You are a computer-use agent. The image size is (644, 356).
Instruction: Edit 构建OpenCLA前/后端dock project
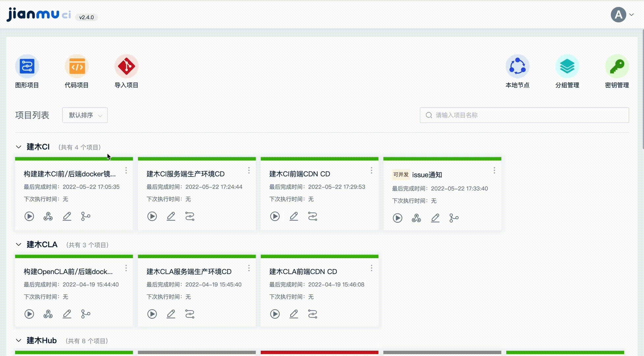[x=67, y=314]
